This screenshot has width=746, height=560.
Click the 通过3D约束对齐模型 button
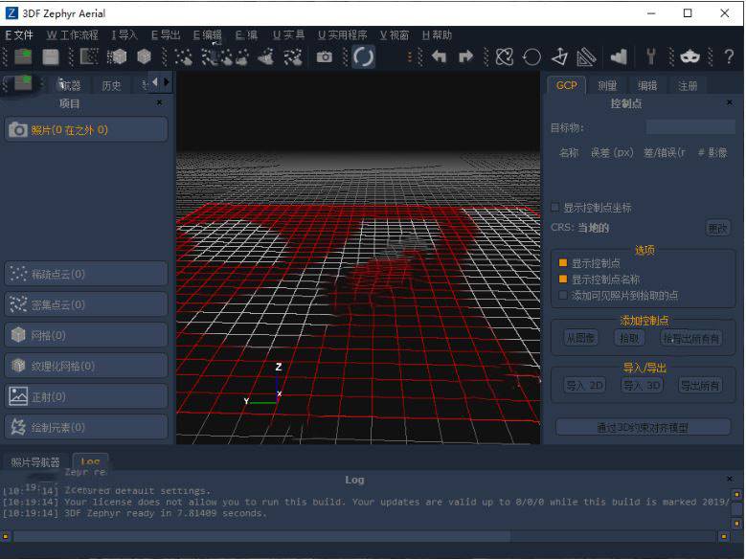tap(643, 427)
